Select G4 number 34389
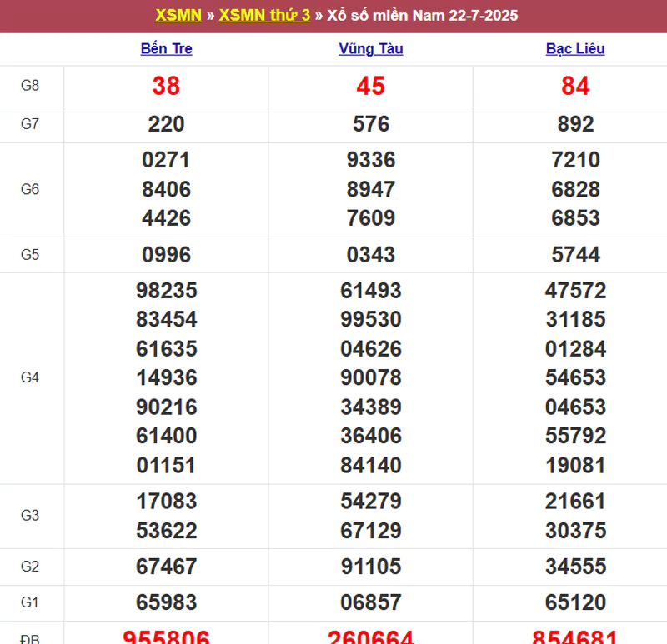 pyautogui.click(x=371, y=407)
